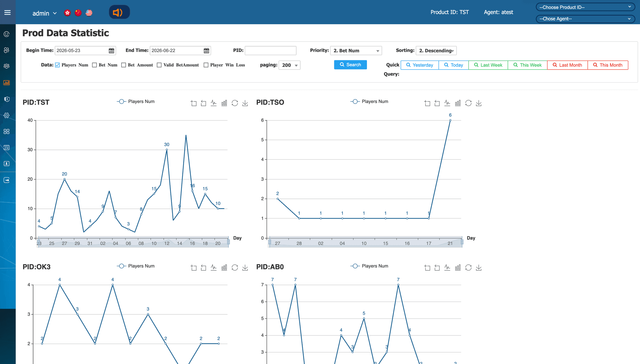The image size is (640, 364).
Task: Switch the PID:TST chart to line view
Action: pyautogui.click(x=214, y=103)
